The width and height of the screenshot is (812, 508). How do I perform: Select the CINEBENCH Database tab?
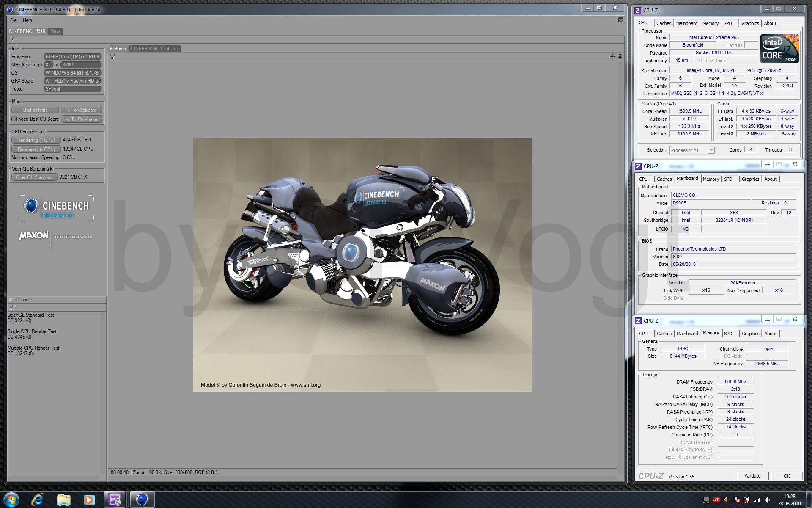click(x=154, y=49)
